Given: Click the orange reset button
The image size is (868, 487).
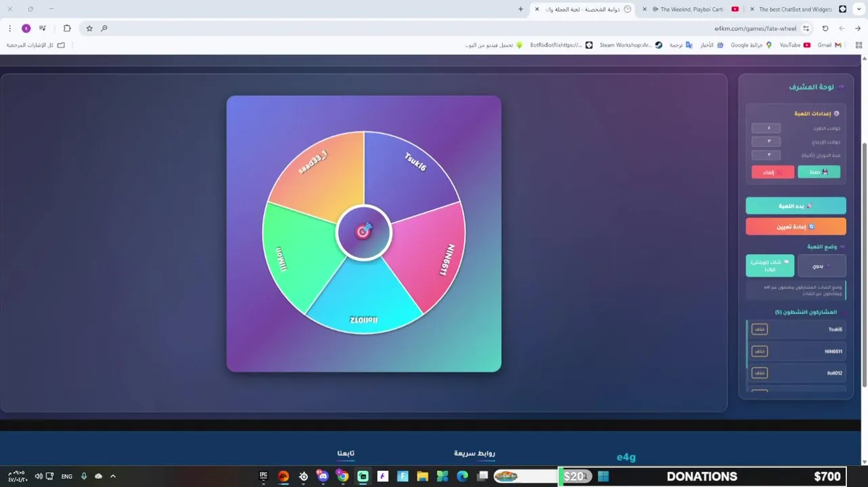Looking at the screenshot, I should [x=796, y=227].
